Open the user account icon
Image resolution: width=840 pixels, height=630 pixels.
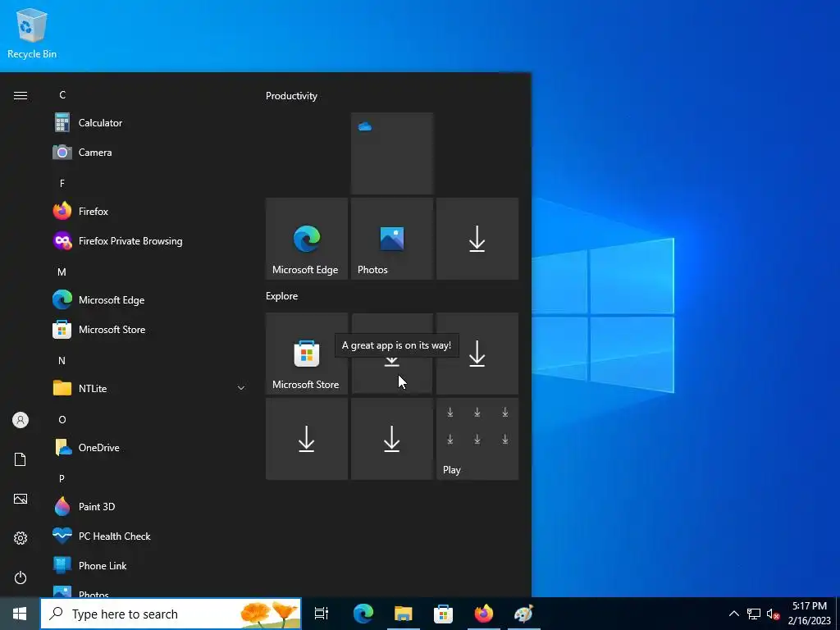point(21,420)
